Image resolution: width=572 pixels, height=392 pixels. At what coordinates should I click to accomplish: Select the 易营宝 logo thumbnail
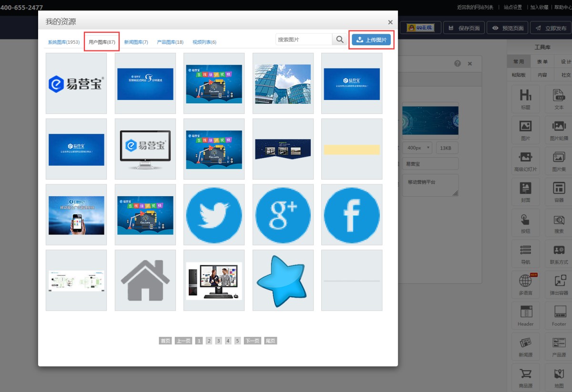76,83
